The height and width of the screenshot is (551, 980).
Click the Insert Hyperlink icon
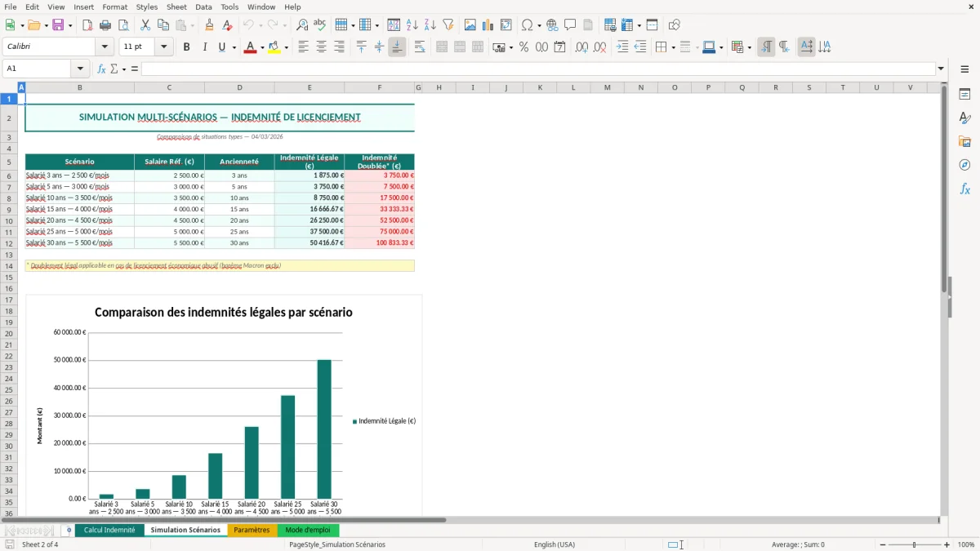click(x=553, y=25)
